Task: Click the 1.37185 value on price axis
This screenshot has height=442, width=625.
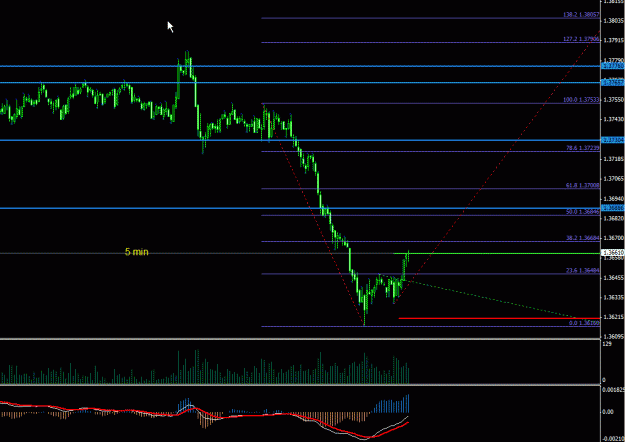Action: (614, 159)
